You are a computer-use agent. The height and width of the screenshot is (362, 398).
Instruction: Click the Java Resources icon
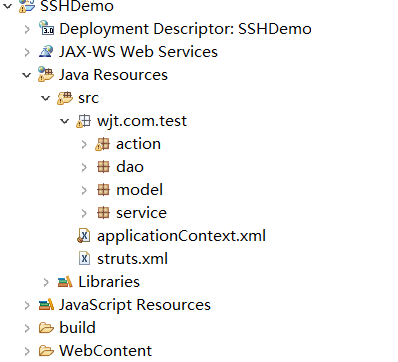point(46,74)
